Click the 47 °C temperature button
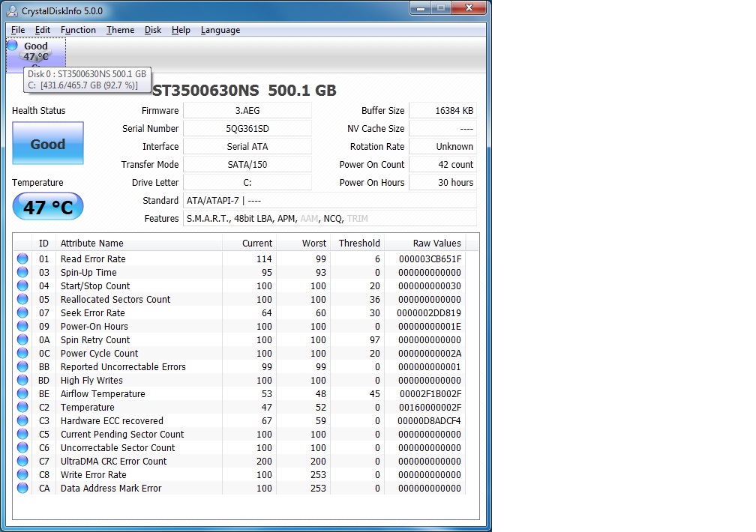756x532 pixels. coord(48,207)
